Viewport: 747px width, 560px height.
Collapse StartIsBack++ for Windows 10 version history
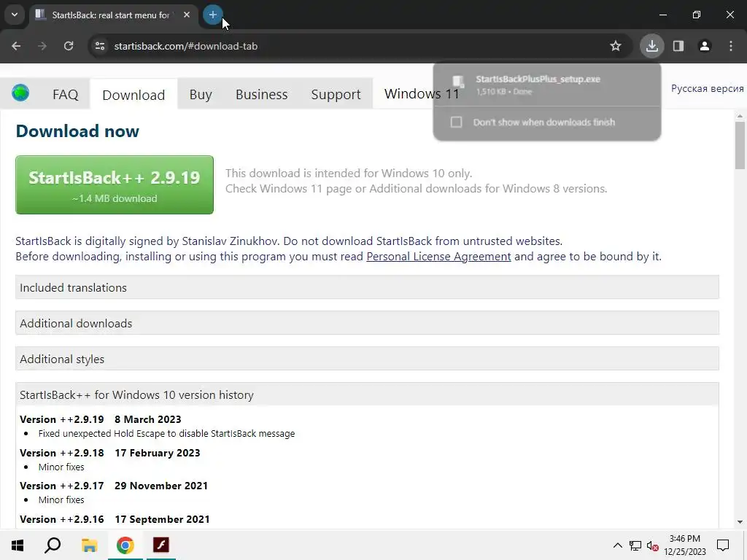pos(367,394)
